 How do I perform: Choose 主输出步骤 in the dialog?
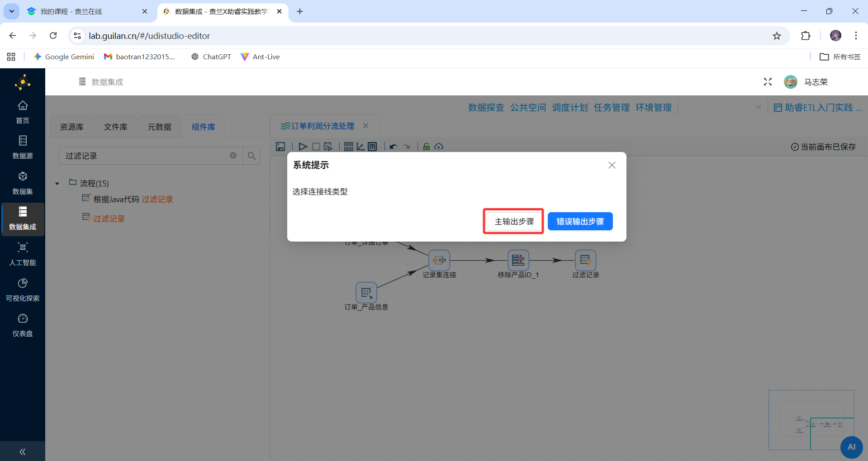pos(513,221)
